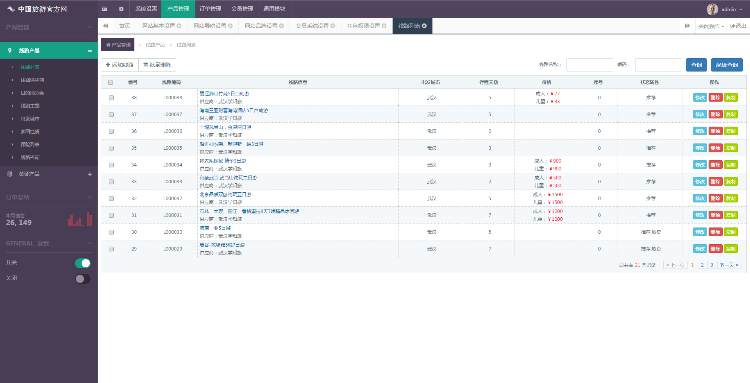Collapse the 订单总览 sidebar section chevron
This screenshot has width=750, height=383.
(89, 197)
